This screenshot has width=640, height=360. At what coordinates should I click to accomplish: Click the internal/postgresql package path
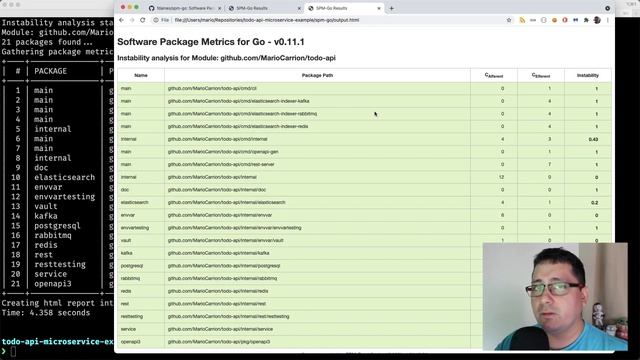coord(224,265)
